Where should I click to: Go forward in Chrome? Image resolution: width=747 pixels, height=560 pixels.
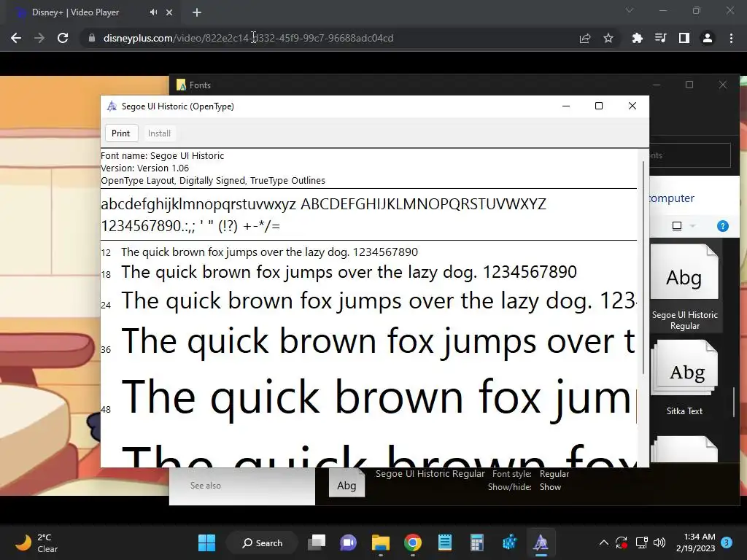point(39,38)
